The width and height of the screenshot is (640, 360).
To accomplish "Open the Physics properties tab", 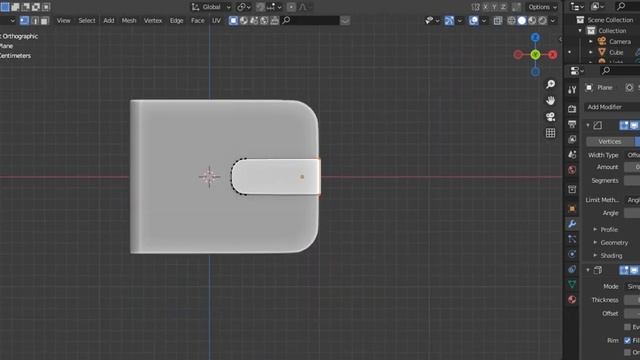I will 572,254.
